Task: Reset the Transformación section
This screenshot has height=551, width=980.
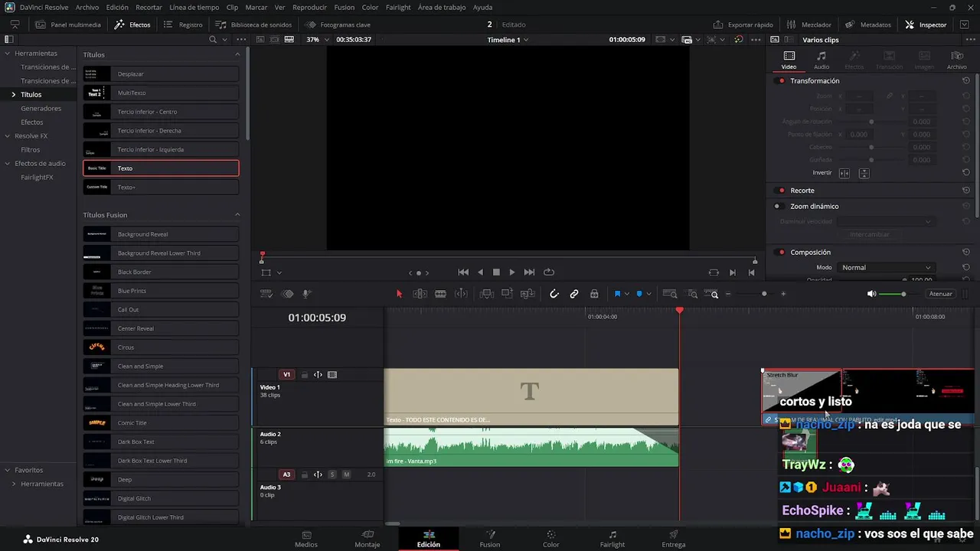Action: pyautogui.click(x=966, y=81)
